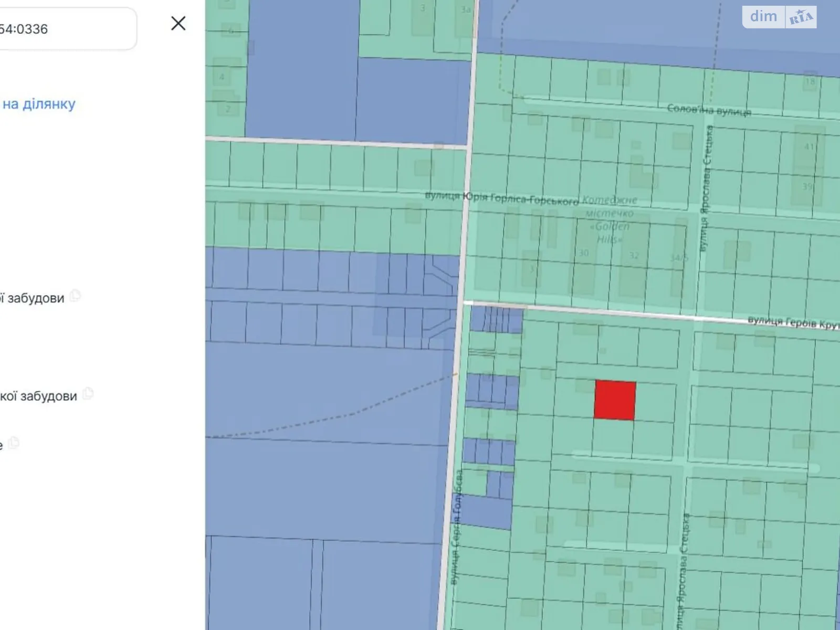The width and height of the screenshot is (840, 630).
Task: Click the cadastral number search field
Action: pyautogui.click(x=63, y=29)
